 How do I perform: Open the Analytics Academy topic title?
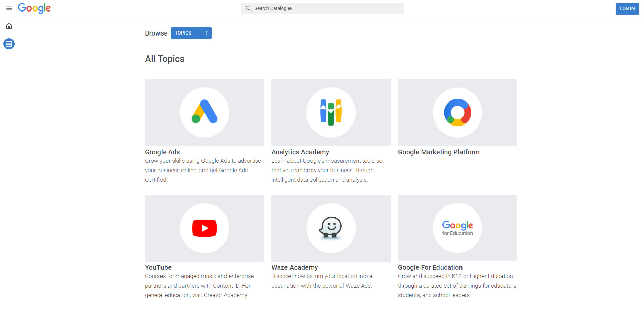coord(300,152)
